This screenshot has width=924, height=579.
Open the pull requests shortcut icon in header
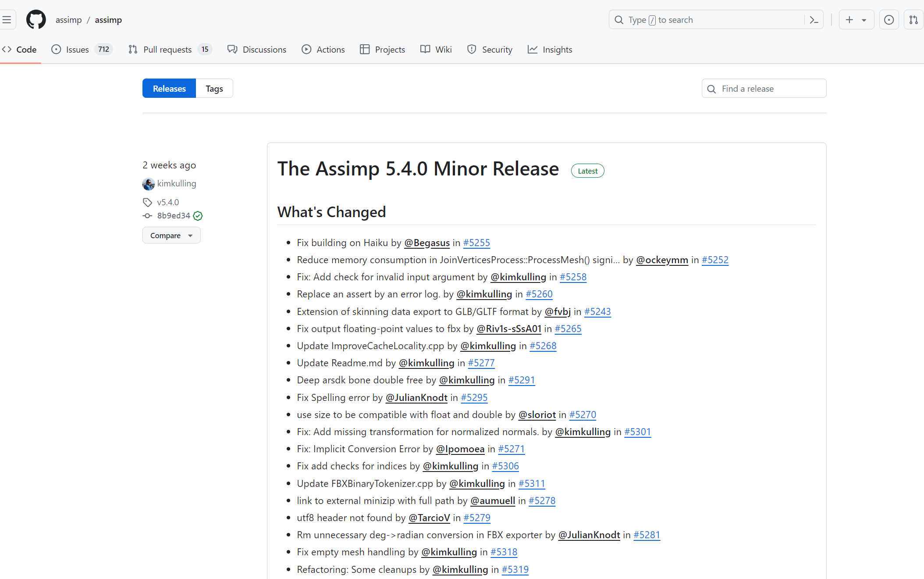pyautogui.click(x=913, y=20)
